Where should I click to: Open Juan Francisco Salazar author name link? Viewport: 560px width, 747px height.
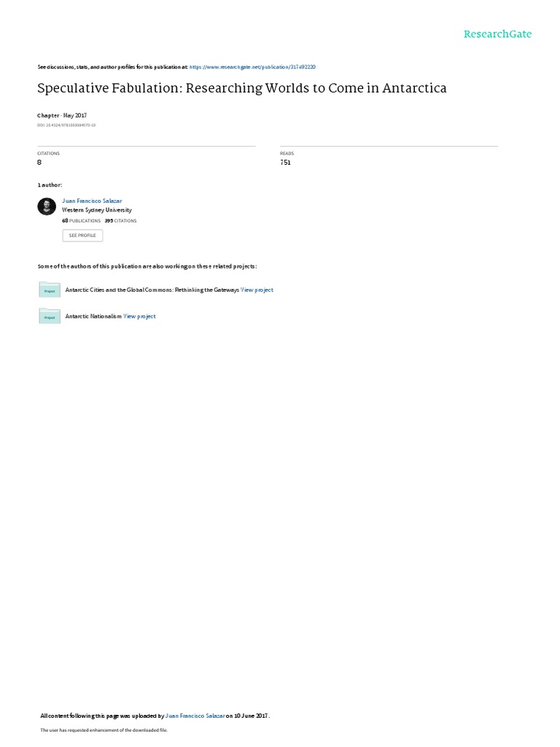coord(92,201)
